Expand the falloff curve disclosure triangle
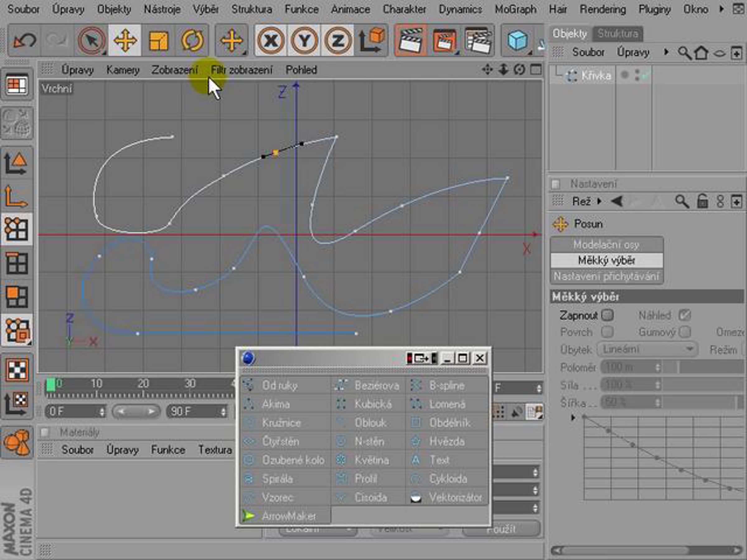Image resolution: width=747 pixels, height=560 pixels. point(573,418)
